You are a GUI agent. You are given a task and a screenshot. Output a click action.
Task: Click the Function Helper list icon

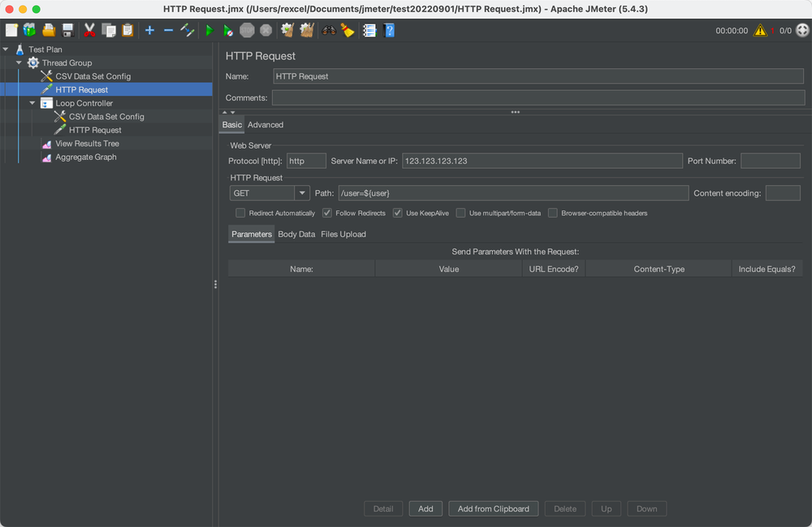point(369,30)
